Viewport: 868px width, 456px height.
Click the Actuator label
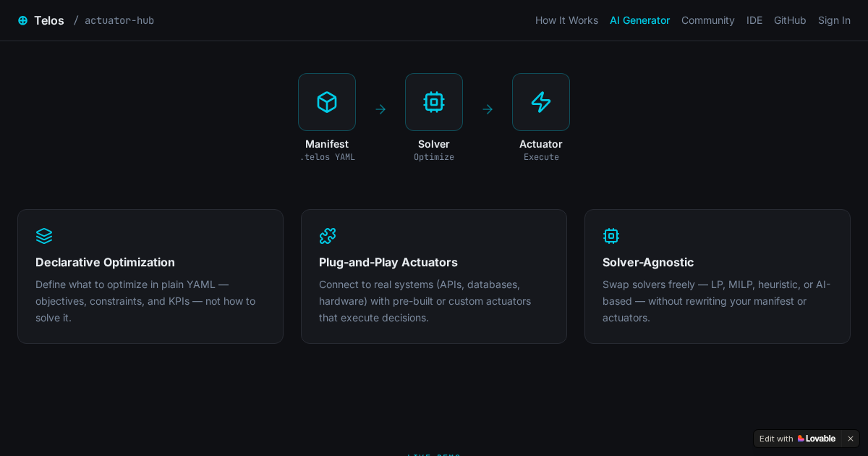pyautogui.click(x=541, y=144)
